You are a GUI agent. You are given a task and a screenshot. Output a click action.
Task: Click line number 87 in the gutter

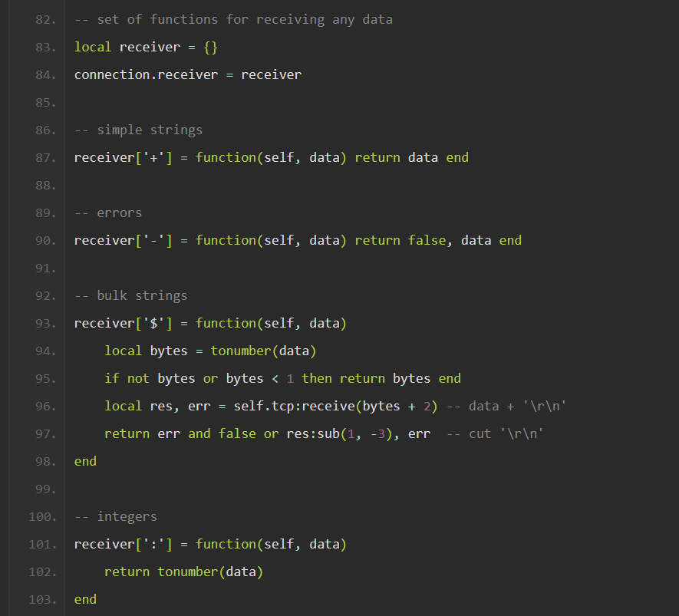(45, 157)
